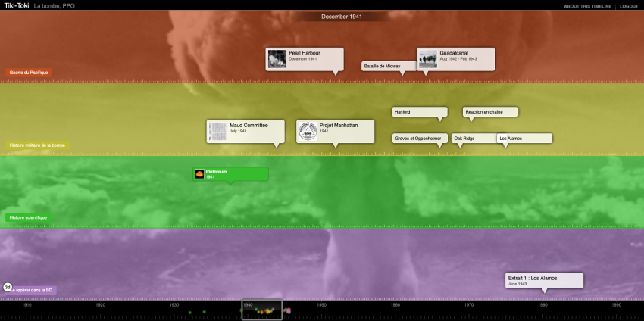Open the Los Alamos event card
644x321 pixels.
point(524,139)
